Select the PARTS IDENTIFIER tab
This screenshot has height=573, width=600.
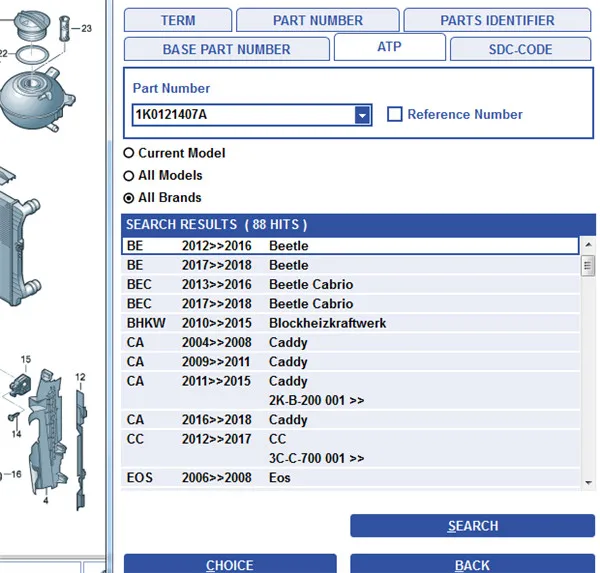(497, 20)
